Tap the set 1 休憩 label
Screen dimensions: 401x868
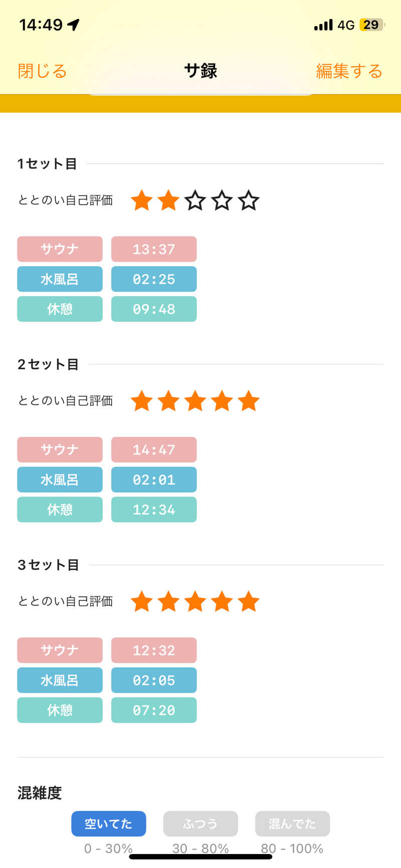60,309
